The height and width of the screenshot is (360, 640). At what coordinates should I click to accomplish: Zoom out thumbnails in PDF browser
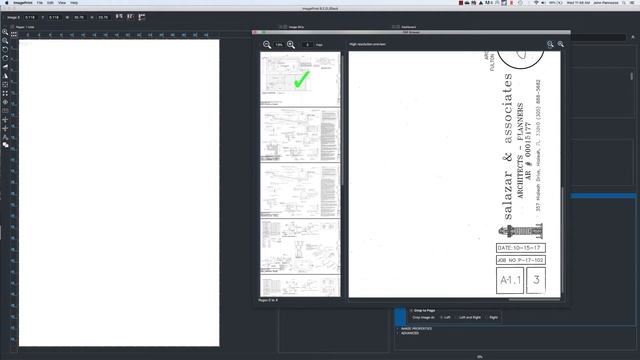point(267,45)
